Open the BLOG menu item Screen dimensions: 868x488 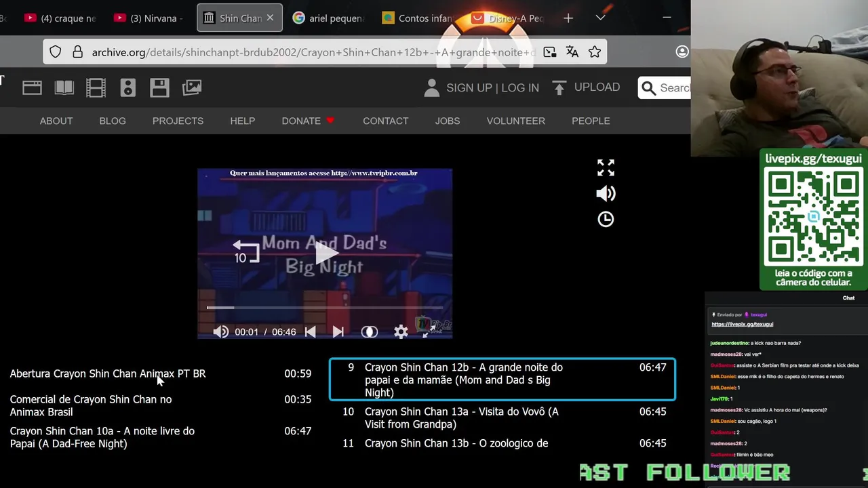point(113,121)
